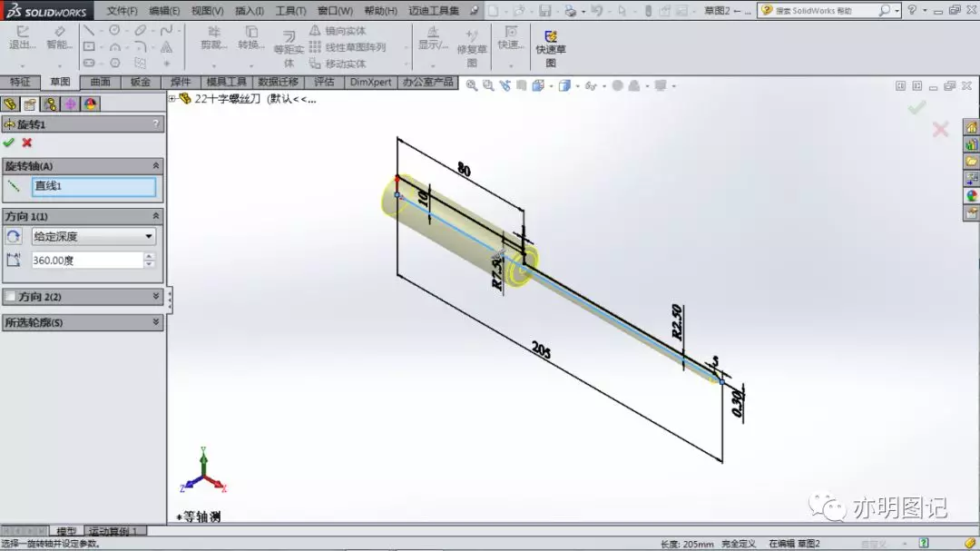Image resolution: width=980 pixels, height=551 pixels.
Task: Open the 视图(V) menu
Action: point(207,11)
